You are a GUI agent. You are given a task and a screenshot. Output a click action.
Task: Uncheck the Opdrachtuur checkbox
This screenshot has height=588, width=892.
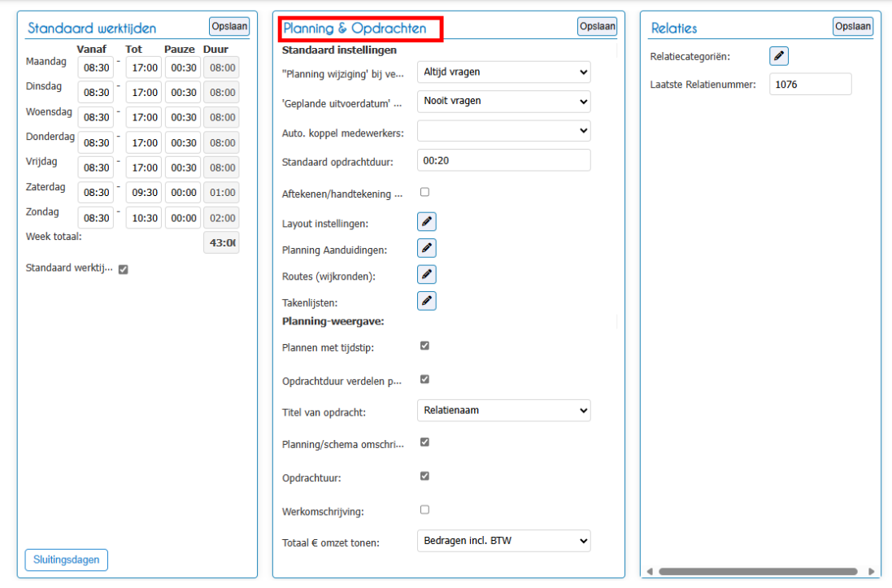pos(424,476)
